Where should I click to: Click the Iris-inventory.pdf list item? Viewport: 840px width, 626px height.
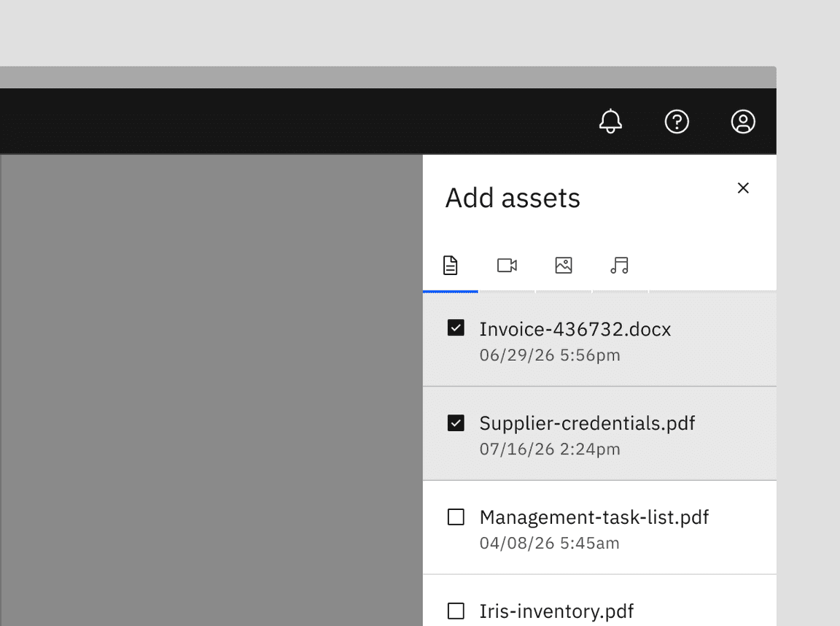[x=556, y=611]
